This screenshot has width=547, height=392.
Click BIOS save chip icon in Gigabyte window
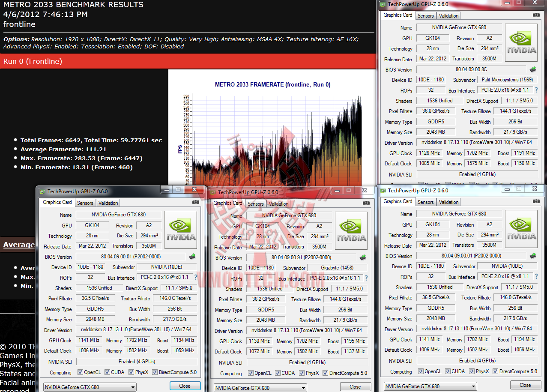point(363,257)
